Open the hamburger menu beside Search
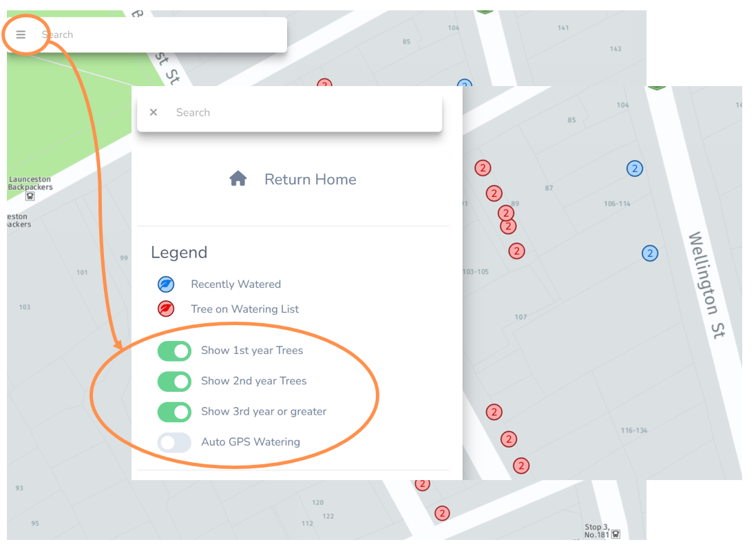 tap(21, 34)
